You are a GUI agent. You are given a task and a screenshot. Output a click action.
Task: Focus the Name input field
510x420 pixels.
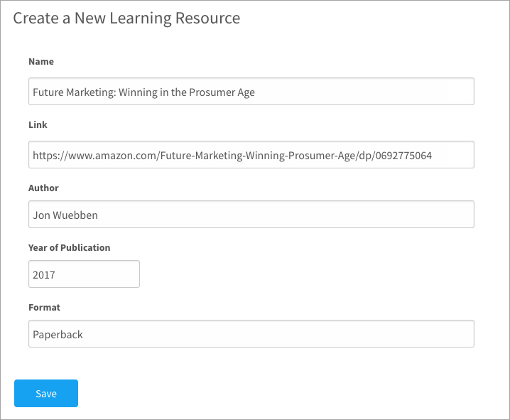pyautogui.click(x=251, y=92)
